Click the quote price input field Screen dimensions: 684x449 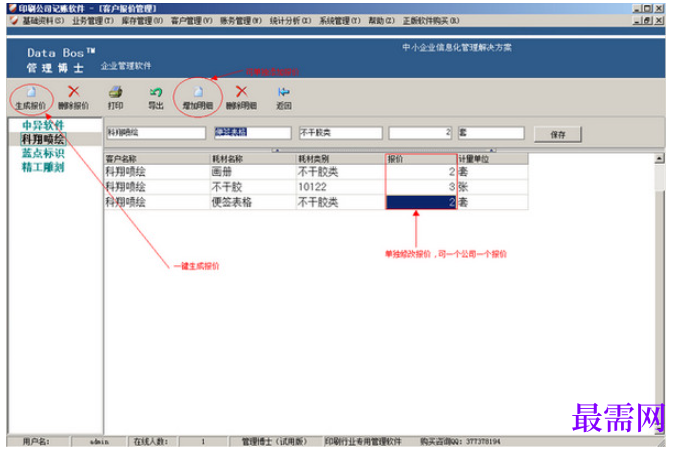421,133
